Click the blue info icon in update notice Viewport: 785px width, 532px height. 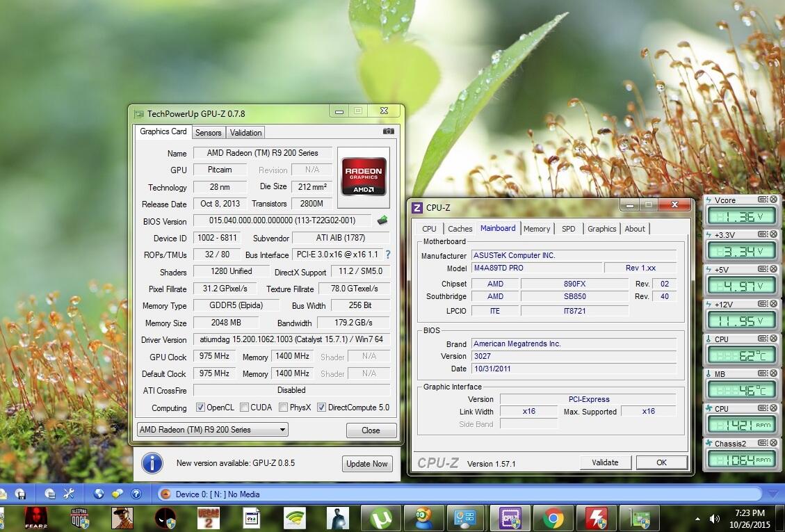[152, 463]
